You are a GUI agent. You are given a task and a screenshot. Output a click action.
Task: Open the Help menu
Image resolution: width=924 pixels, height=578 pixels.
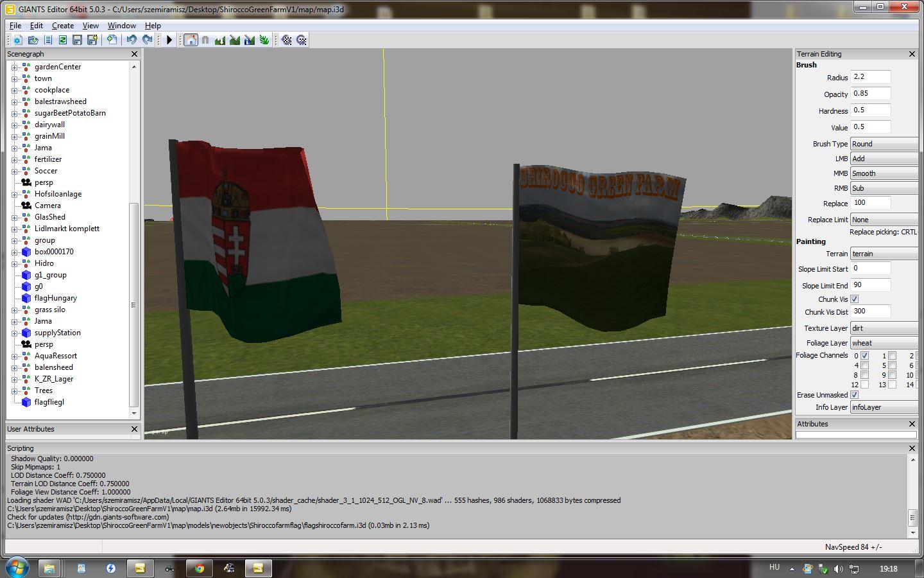pos(153,26)
